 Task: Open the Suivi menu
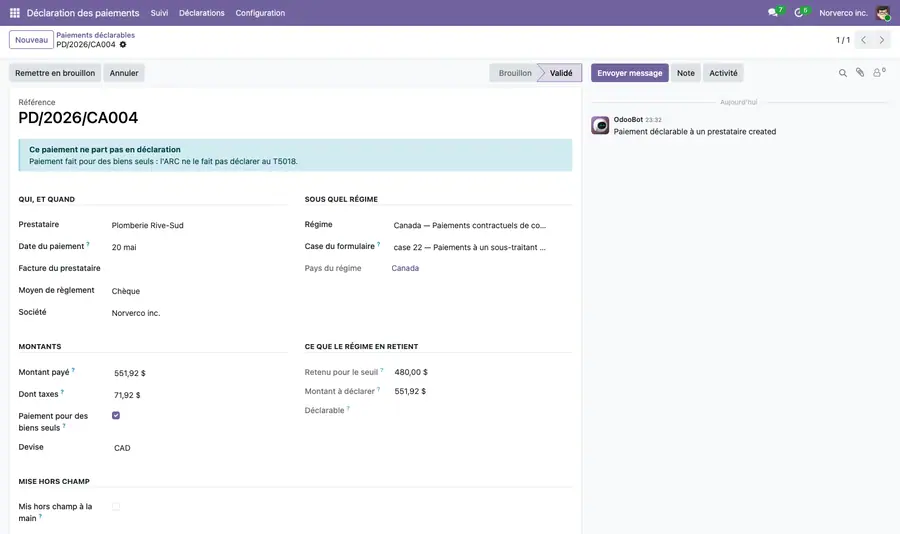click(x=159, y=13)
